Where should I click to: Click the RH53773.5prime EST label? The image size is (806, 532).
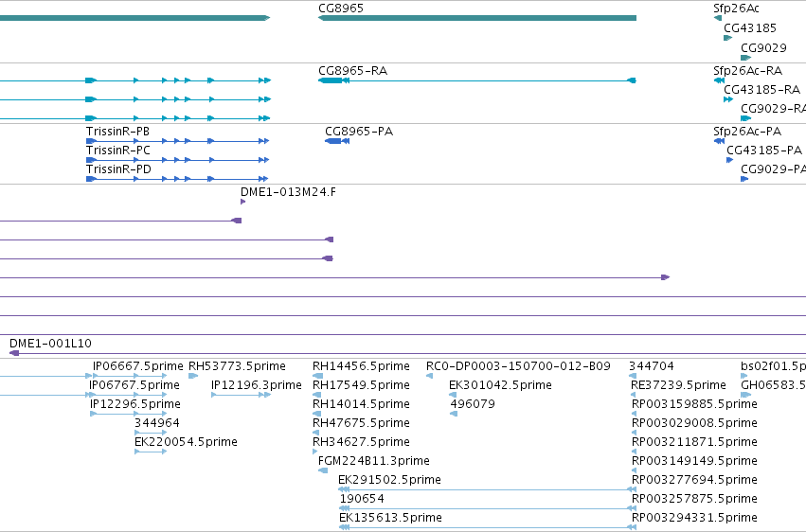(x=237, y=366)
